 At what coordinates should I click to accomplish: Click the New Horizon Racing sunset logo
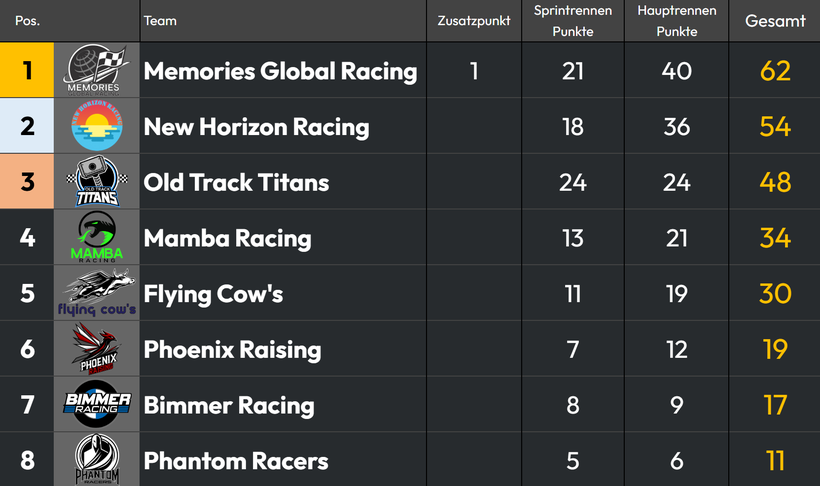point(97,126)
